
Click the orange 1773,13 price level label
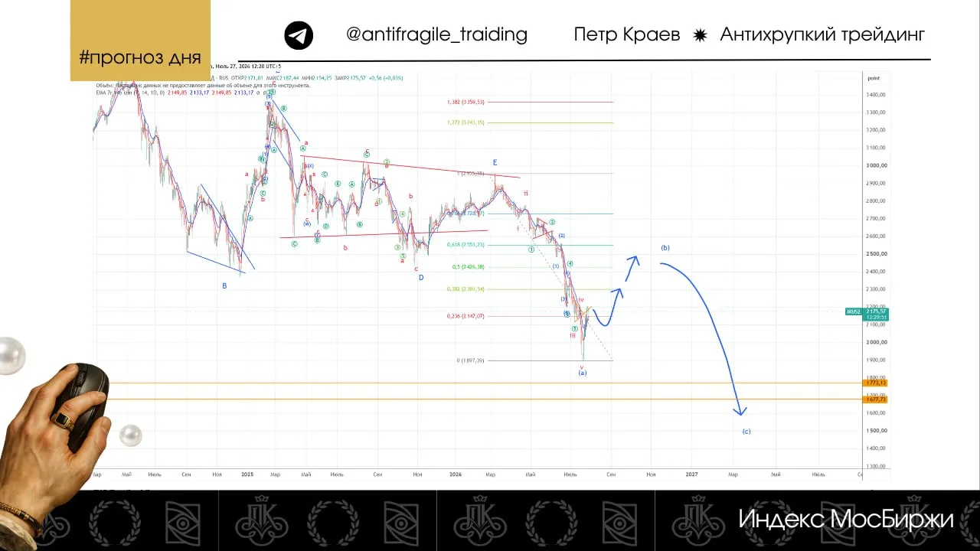pyautogui.click(x=876, y=383)
